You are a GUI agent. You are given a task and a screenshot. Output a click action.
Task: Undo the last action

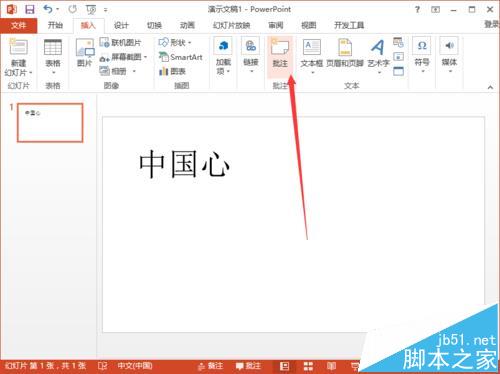[48, 9]
